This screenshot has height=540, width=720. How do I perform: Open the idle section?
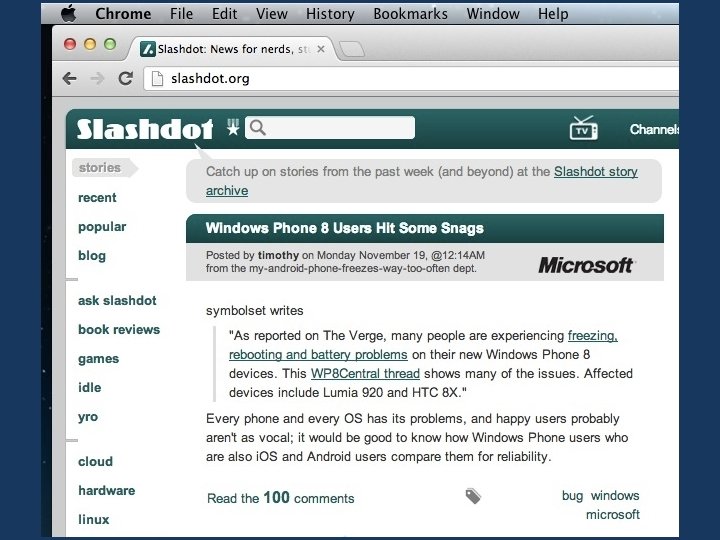click(x=90, y=388)
